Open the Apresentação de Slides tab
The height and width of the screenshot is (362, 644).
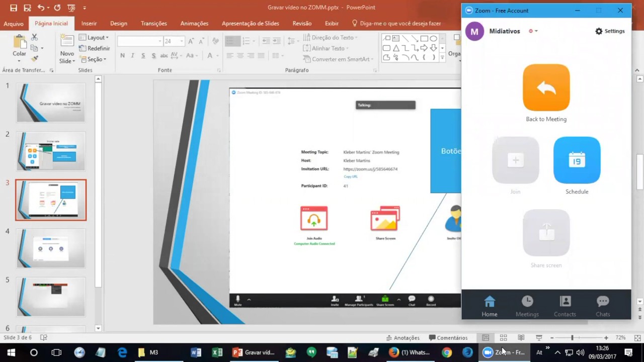tap(251, 24)
